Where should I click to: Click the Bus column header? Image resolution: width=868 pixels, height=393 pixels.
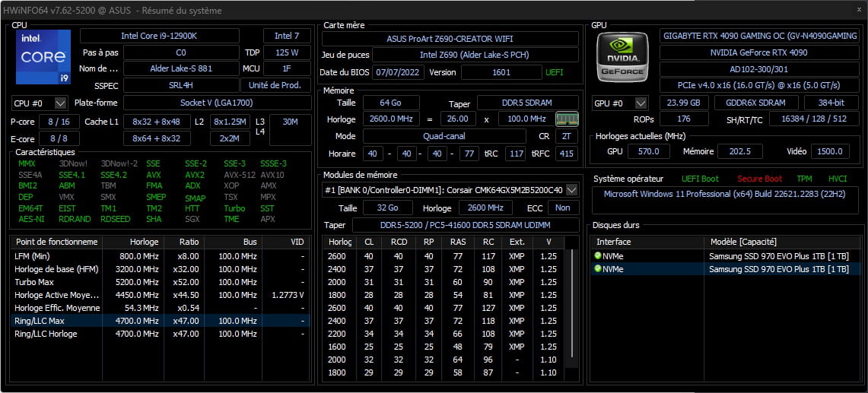point(234,242)
